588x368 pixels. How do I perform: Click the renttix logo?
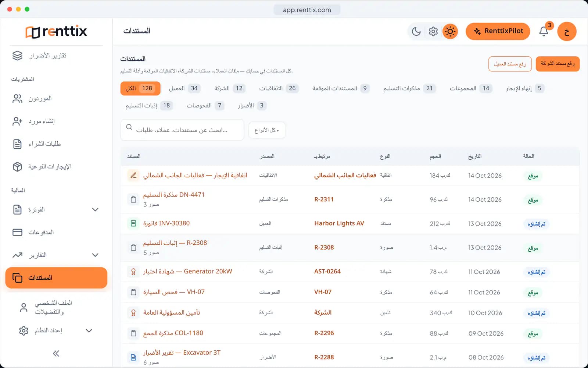click(x=56, y=32)
